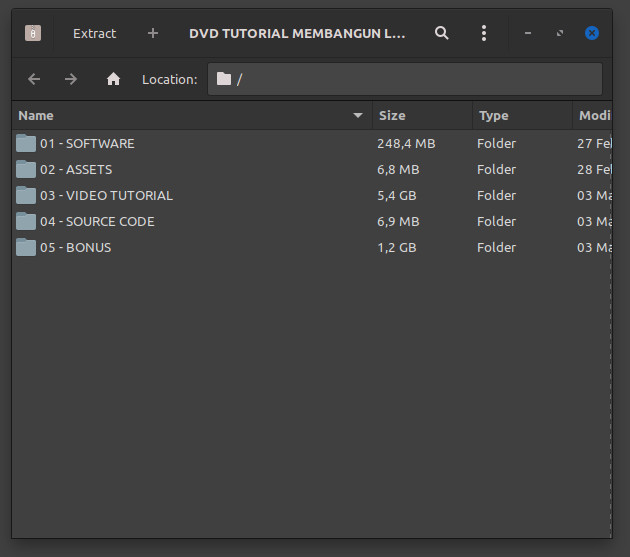Sort files by Type column
This screenshot has height=557, width=630.
point(520,116)
